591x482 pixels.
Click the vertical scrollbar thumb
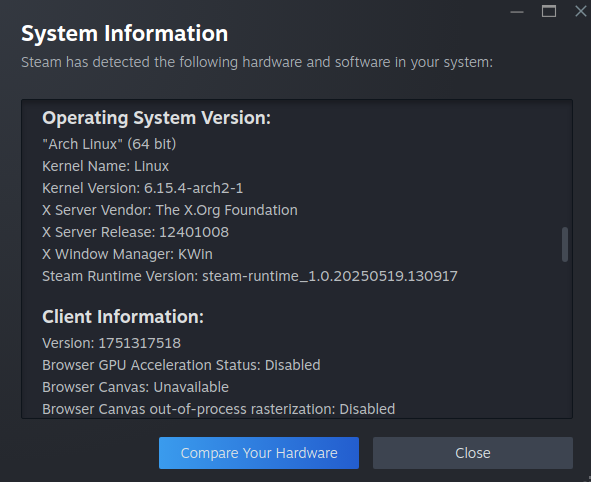pyautogui.click(x=565, y=244)
